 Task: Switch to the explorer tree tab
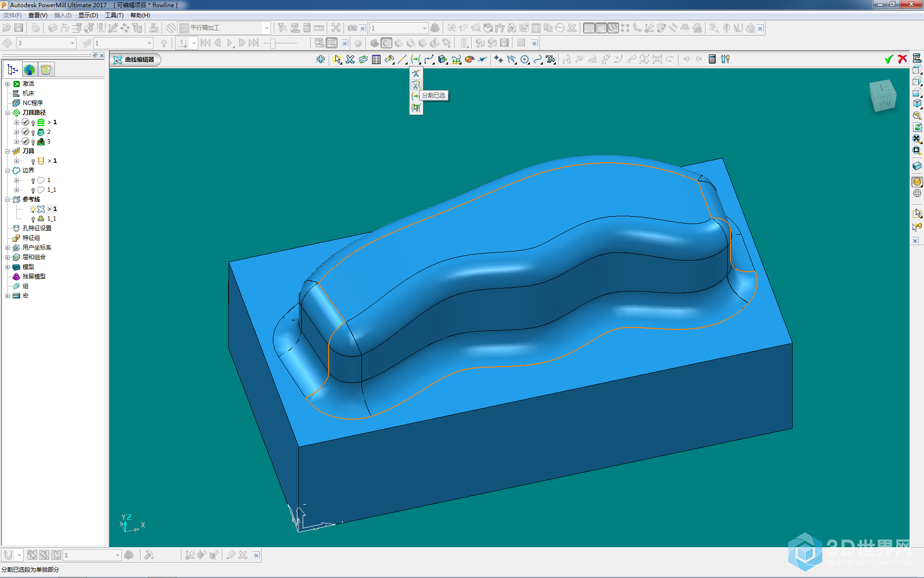[13, 70]
